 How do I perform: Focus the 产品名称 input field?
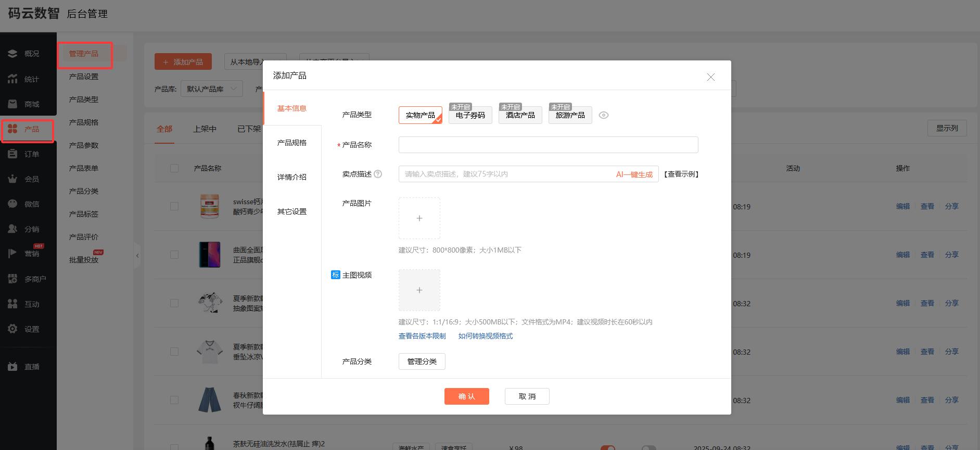[549, 145]
